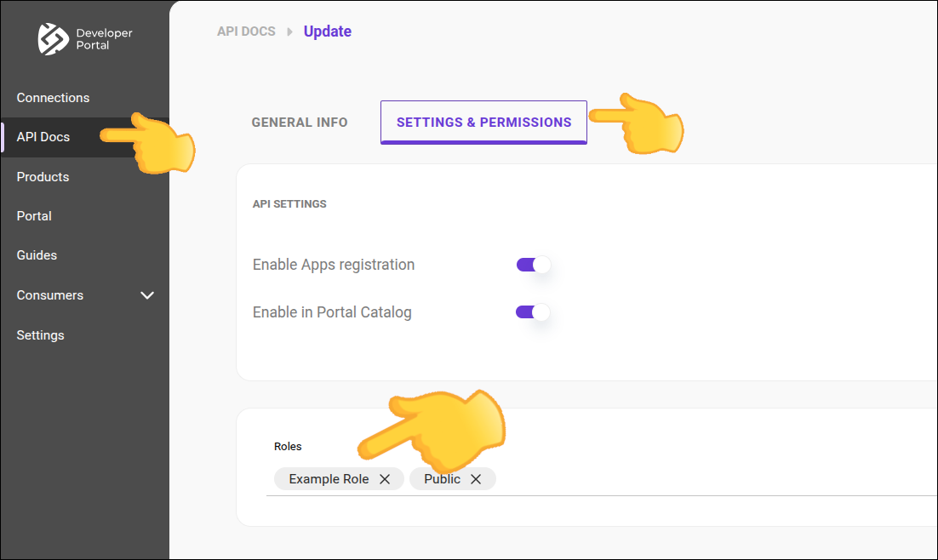
Task: Navigate to the Products section
Action: (x=43, y=176)
